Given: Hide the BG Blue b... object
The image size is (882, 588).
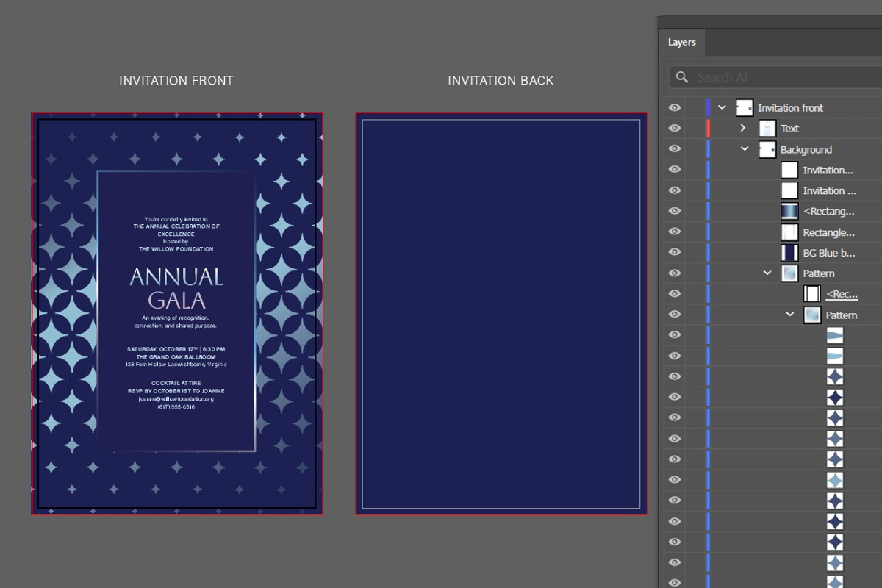Looking at the screenshot, I should pos(674,253).
